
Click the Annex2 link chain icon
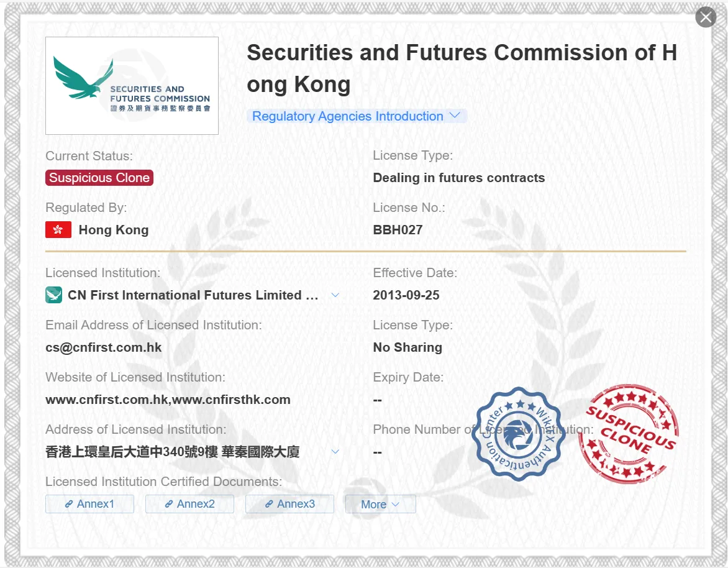coord(169,504)
